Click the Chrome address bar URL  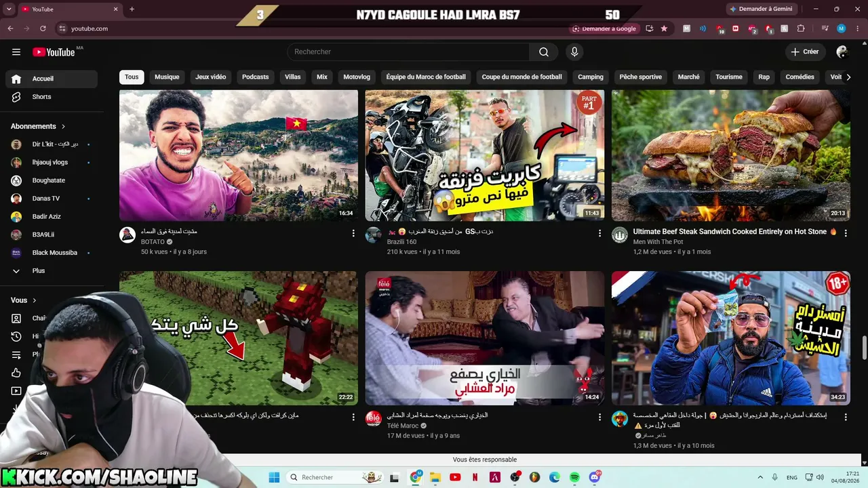coord(90,28)
